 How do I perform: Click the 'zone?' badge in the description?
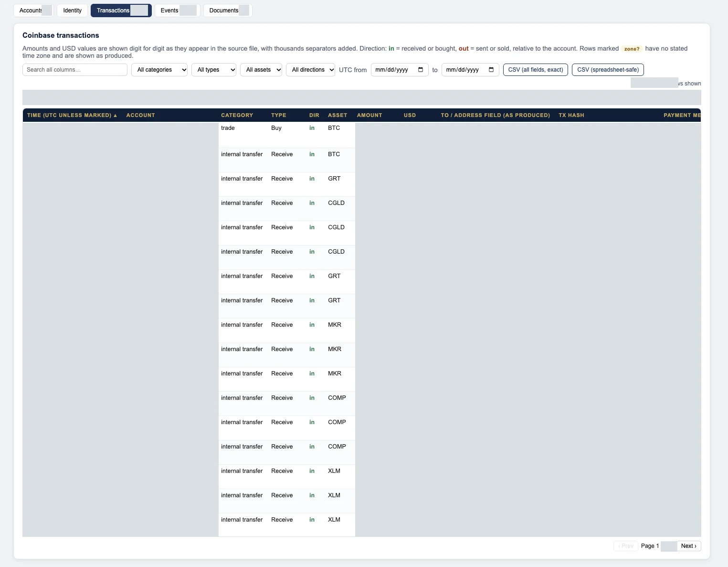click(632, 49)
